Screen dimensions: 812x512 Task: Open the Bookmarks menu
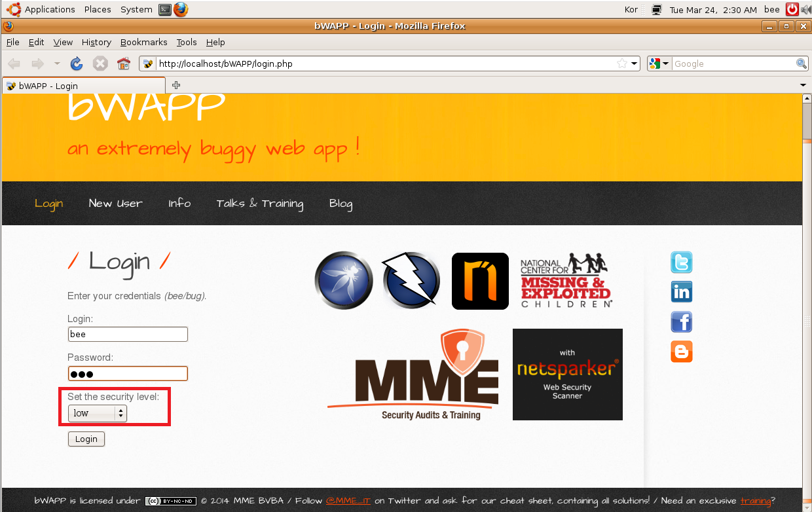pos(143,42)
